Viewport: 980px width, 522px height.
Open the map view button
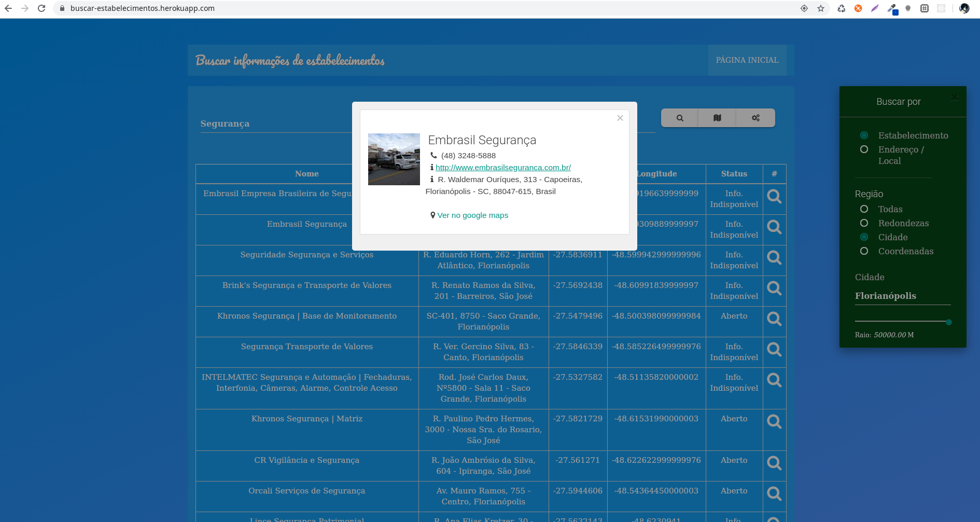click(x=717, y=118)
